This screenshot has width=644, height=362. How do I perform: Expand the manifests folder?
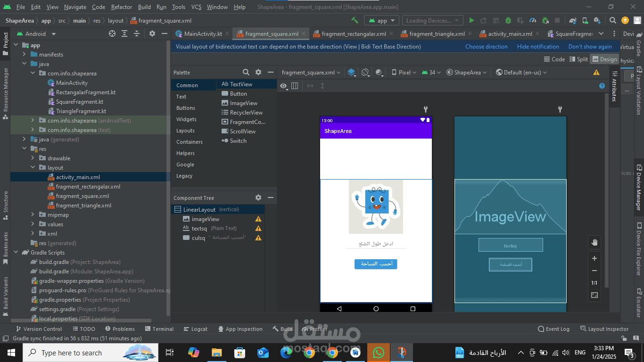pos(24,55)
